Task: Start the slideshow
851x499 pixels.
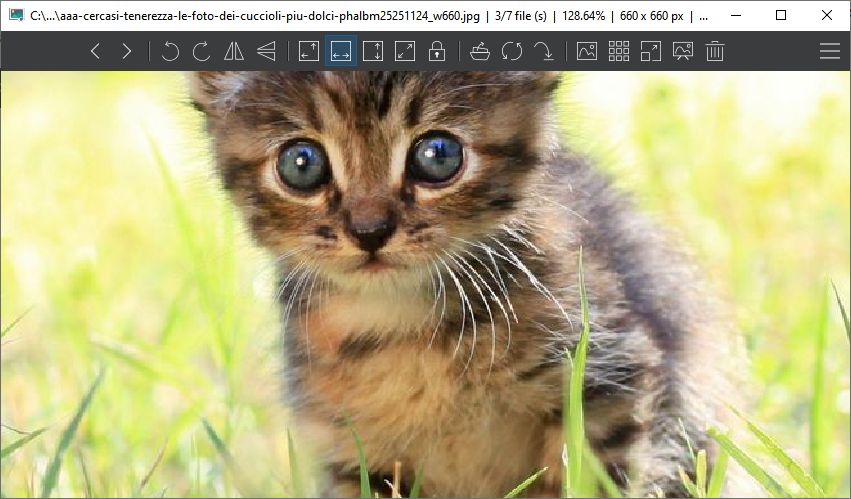Action: [x=683, y=52]
